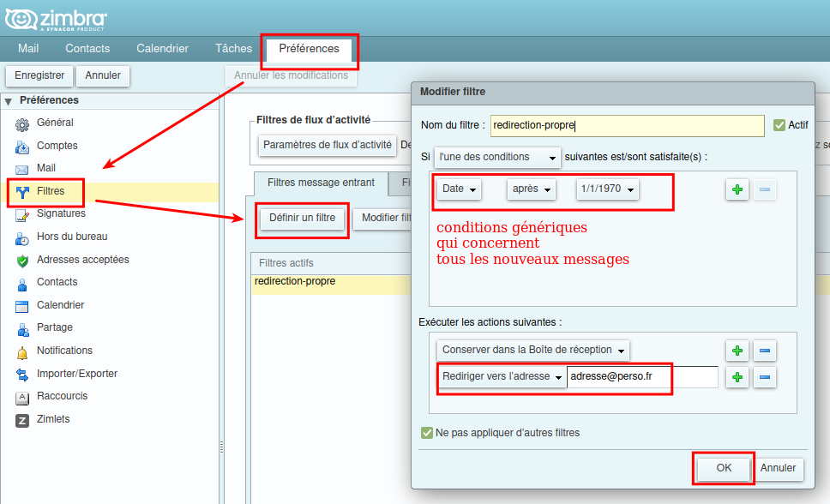Select the Adresses acceptées shield icon
The width and height of the screenshot is (830, 504).
click(22, 261)
